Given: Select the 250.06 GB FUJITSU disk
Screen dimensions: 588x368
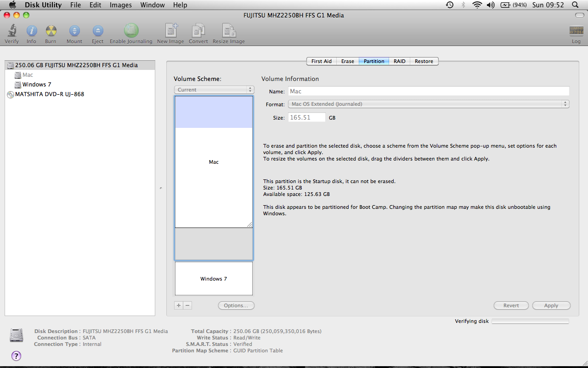Looking at the screenshot, I should [80, 65].
